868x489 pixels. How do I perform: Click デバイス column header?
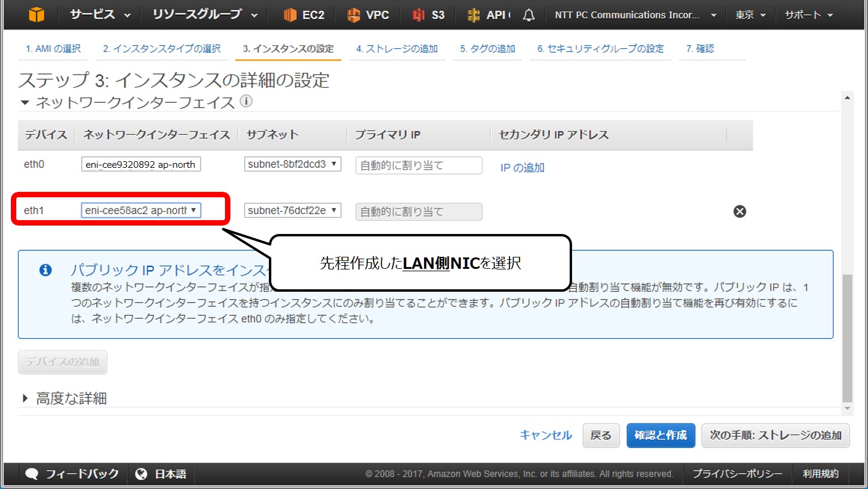click(x=46, y=135)
